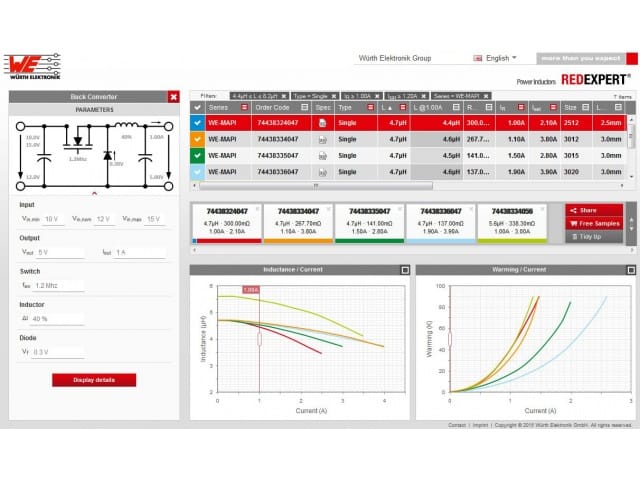This screenshot has height=480, width=640.
Task: Click the Spec column header
Action: tap(323, 107)
